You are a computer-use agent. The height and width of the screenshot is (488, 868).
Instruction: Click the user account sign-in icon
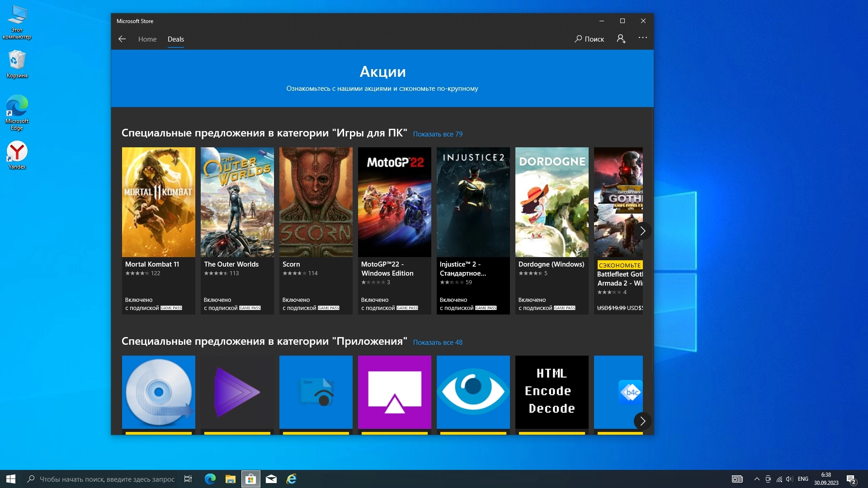621,39
